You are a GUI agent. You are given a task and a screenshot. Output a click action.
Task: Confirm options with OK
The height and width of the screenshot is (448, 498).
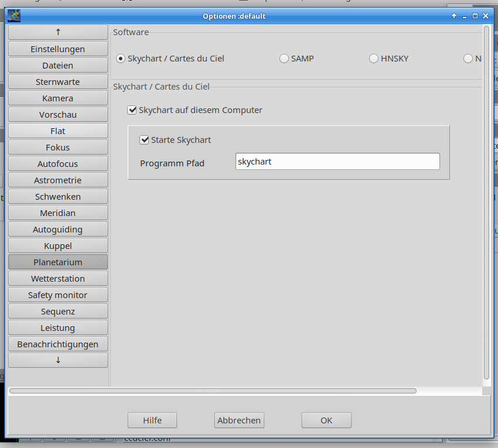pos(326,420)
